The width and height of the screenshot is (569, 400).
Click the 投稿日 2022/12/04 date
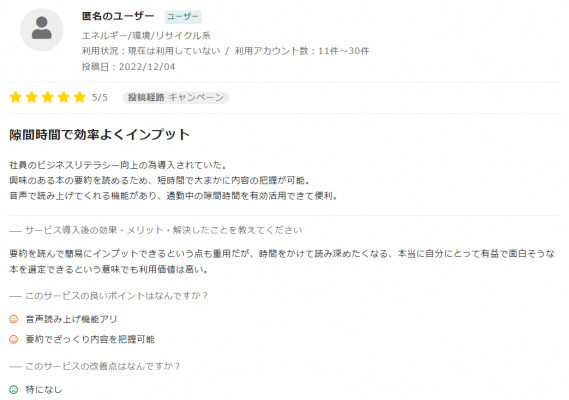(x=128, y=67)
